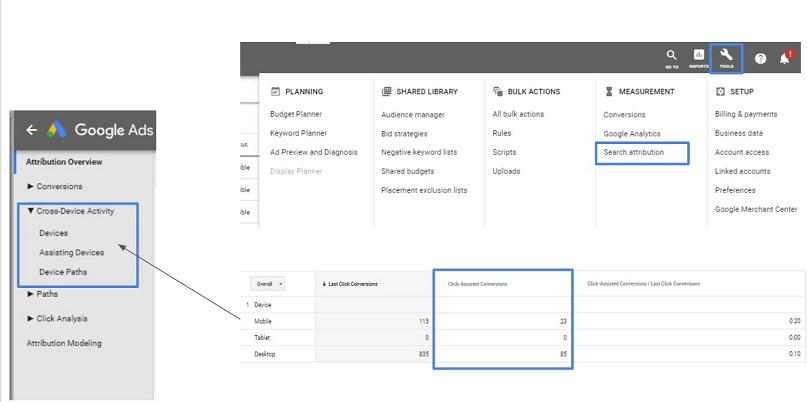Open Devices under Cross-Device Activity
Viewport: 807px width, 402px height.
tap(54, 233)
